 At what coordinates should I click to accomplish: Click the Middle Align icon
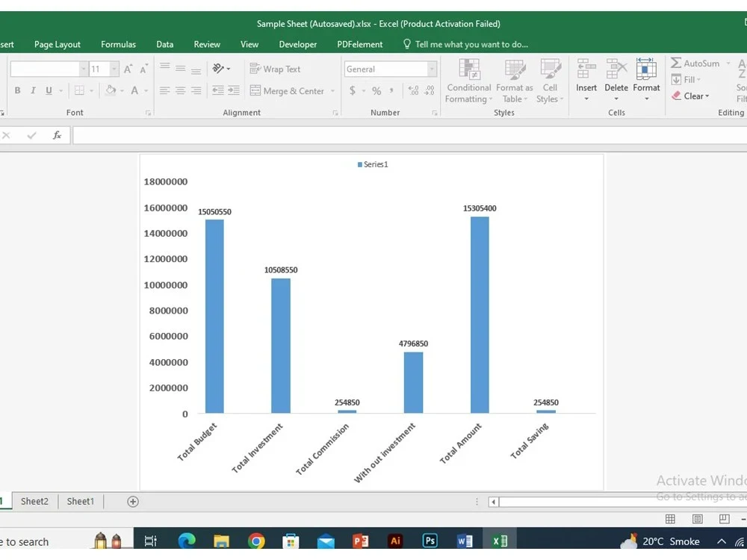click(181, 68)
